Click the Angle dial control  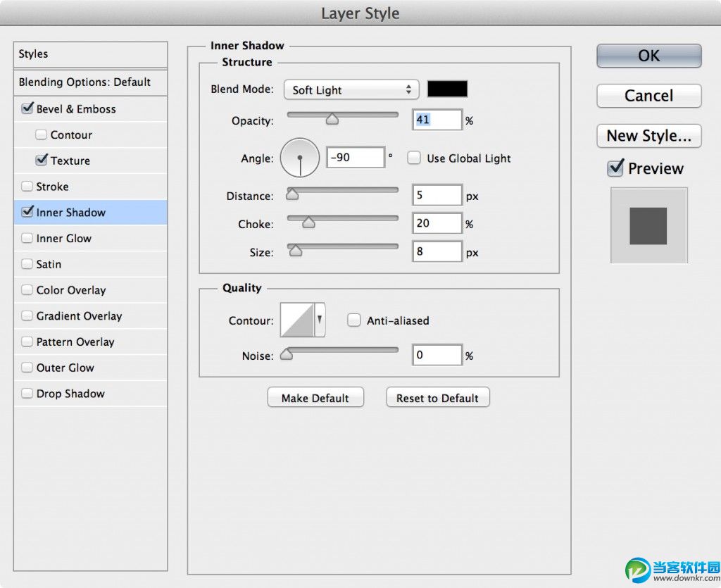tap(300, 158)
